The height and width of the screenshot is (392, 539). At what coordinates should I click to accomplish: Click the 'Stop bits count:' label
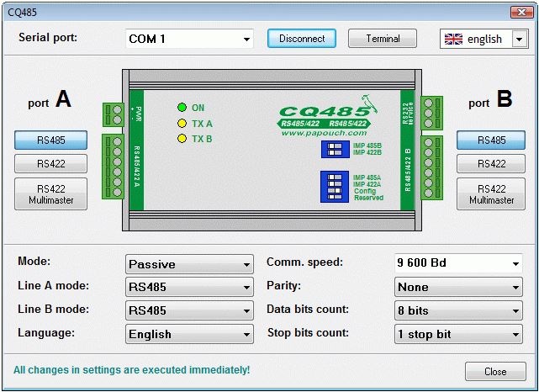[308, 332]
